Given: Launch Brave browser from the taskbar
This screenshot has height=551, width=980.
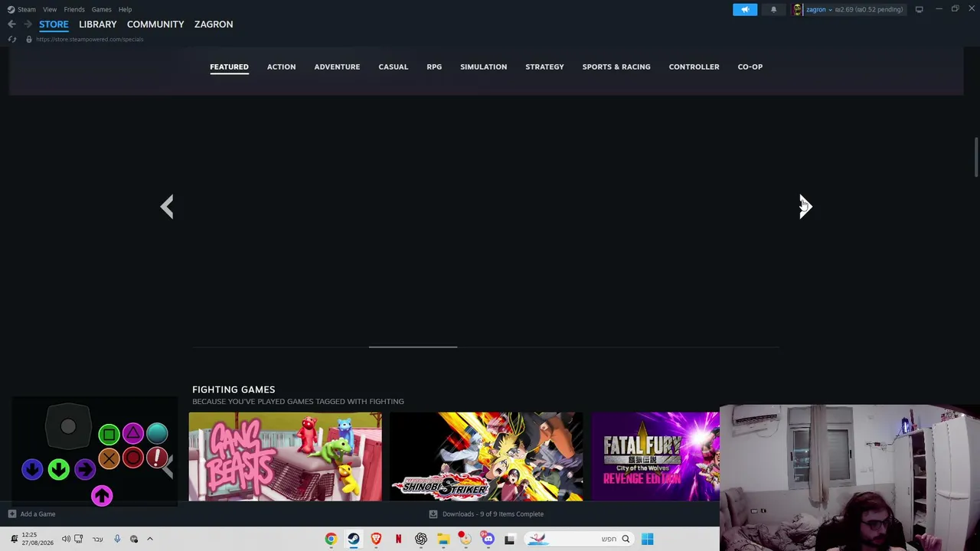Looking at the screenshot, I should pyautogui.click(x=376, y=539).
